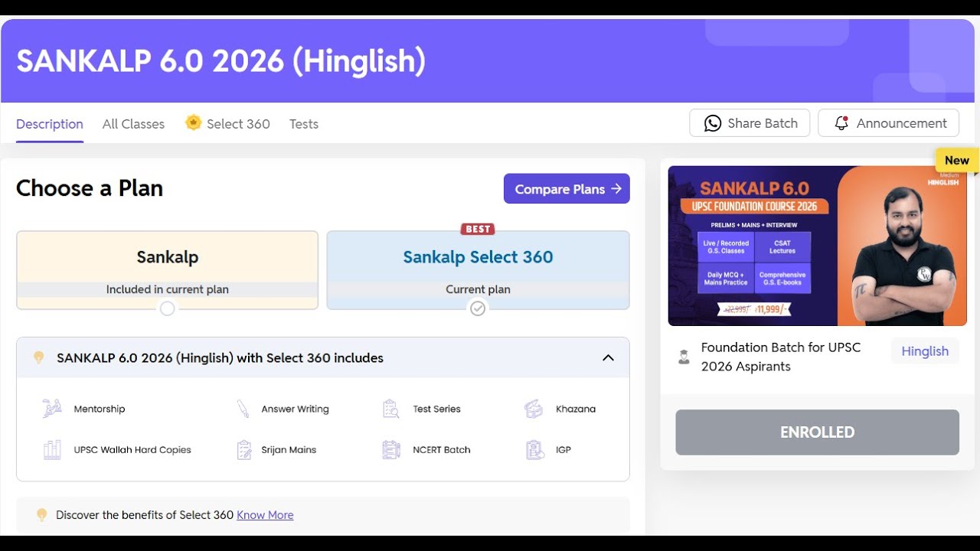980x551 pixels.
Task: Click the bell icon in Announcement
Action: [x=841, y=123]
